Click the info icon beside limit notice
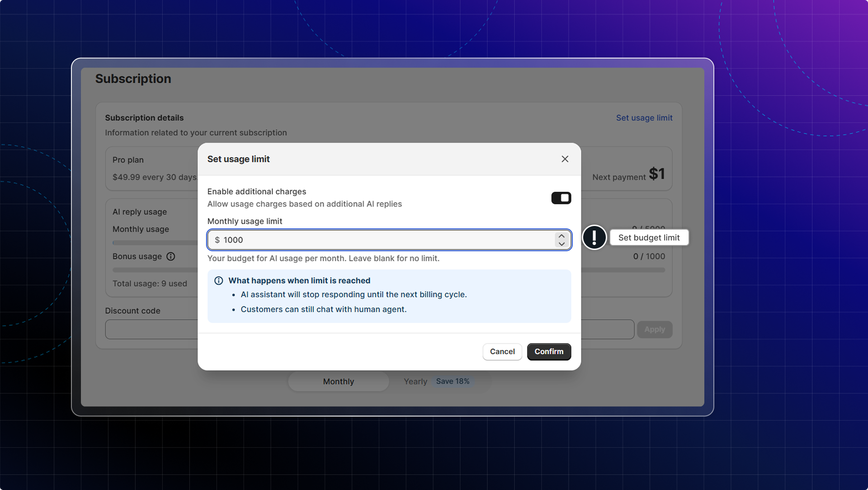Image resolution: width=868 pixels, height=490 pixels. pyautogui.click(x=219, y=281)
